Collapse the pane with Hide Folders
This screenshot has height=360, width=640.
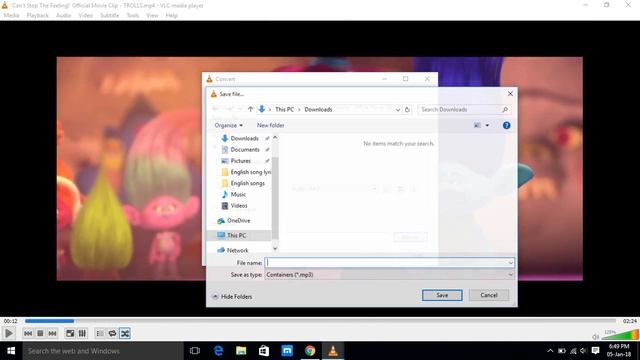232,297
